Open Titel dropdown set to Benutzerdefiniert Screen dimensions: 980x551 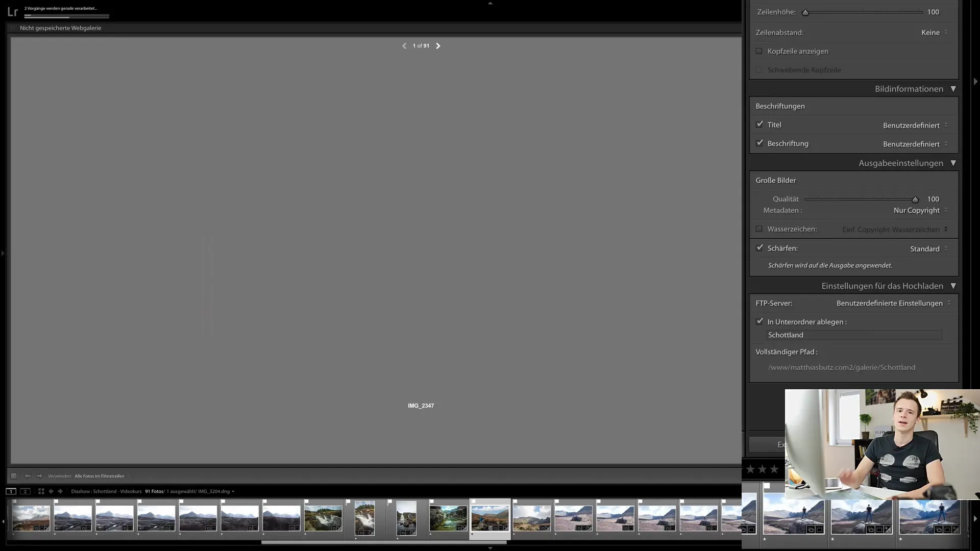(915, 125)
